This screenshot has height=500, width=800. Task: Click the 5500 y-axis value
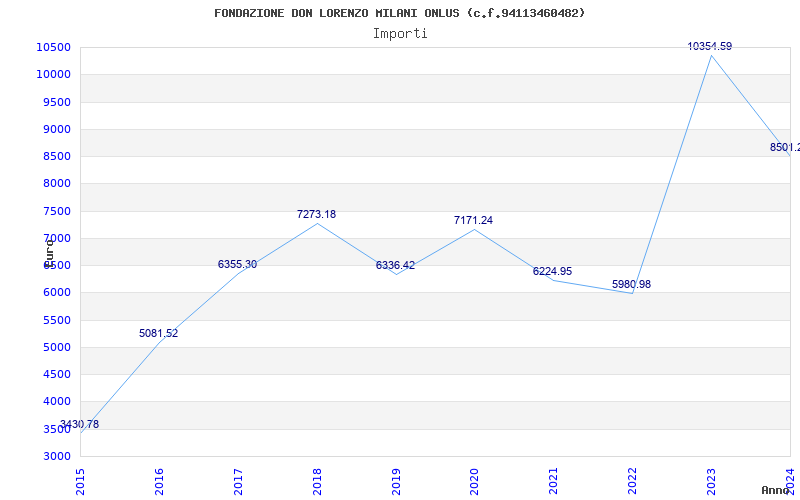pyautogui.click(x=56, y=320)
